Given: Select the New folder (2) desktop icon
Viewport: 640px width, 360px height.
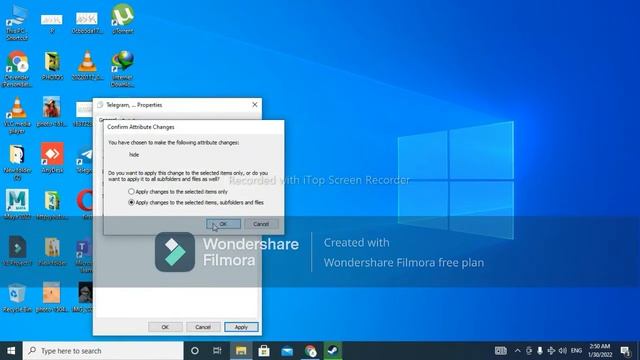Looking at the screenshot, I should pos(17,162).
